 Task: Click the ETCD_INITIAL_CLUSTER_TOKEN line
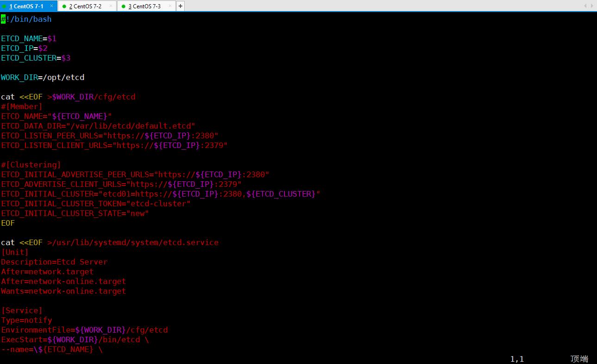click(96, 204)
